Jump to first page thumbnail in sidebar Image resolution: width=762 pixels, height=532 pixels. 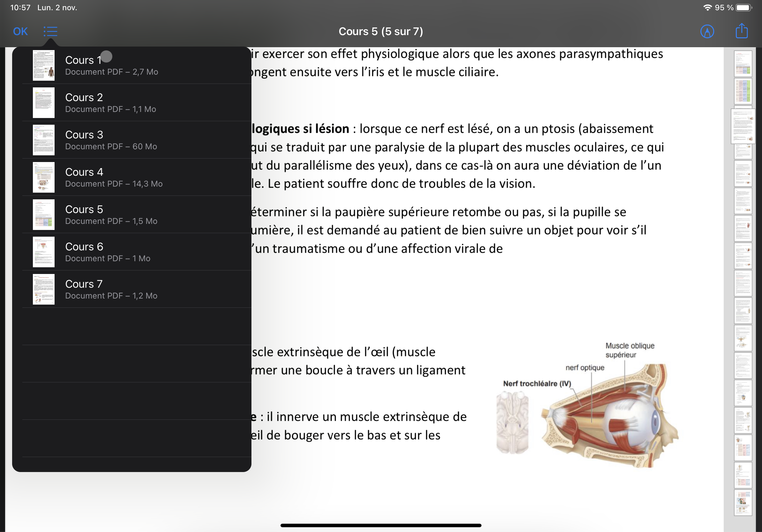pos(743,64)
